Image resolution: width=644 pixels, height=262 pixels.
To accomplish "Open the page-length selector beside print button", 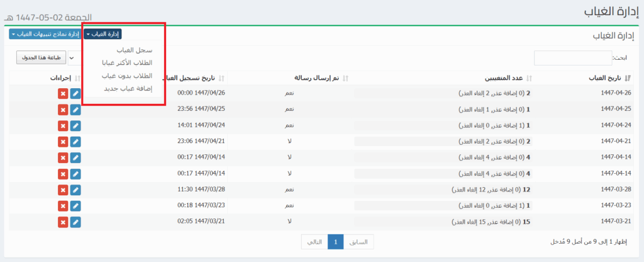I will coord(72,58).
